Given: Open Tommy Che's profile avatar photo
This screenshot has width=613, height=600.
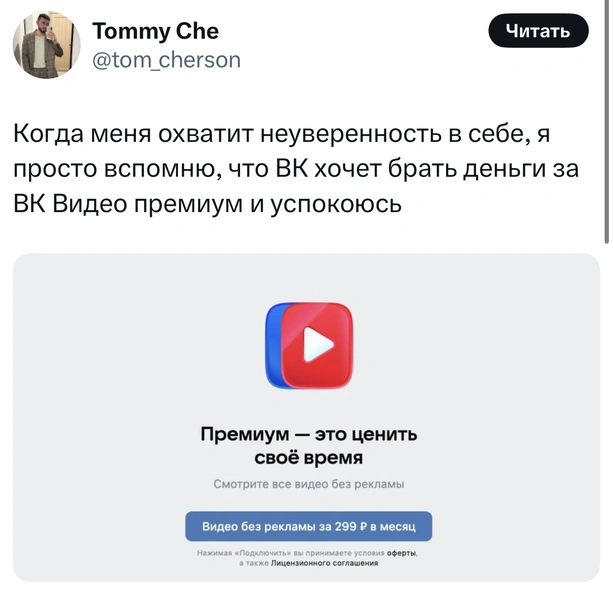Looking at the screenshot, I should click(x=46, y=44).
